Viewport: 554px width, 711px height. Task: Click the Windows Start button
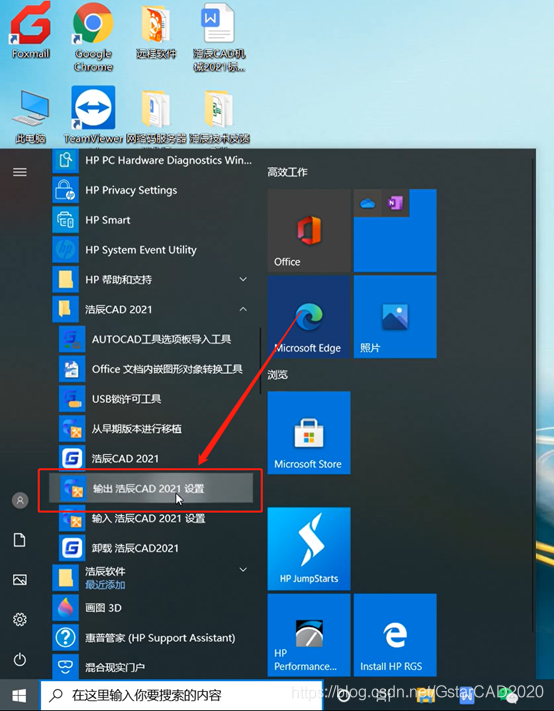pyautogui.click(x=19, y=695)
